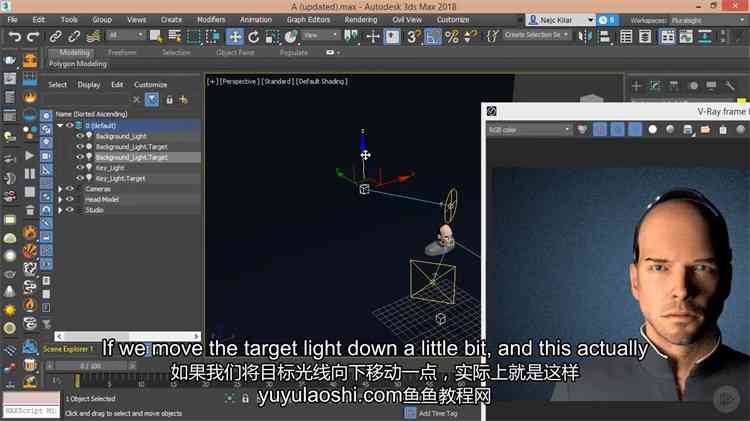Activate the Select and Rotate tool
Viewport: 750px width, 421px height.
click(254, 36)
